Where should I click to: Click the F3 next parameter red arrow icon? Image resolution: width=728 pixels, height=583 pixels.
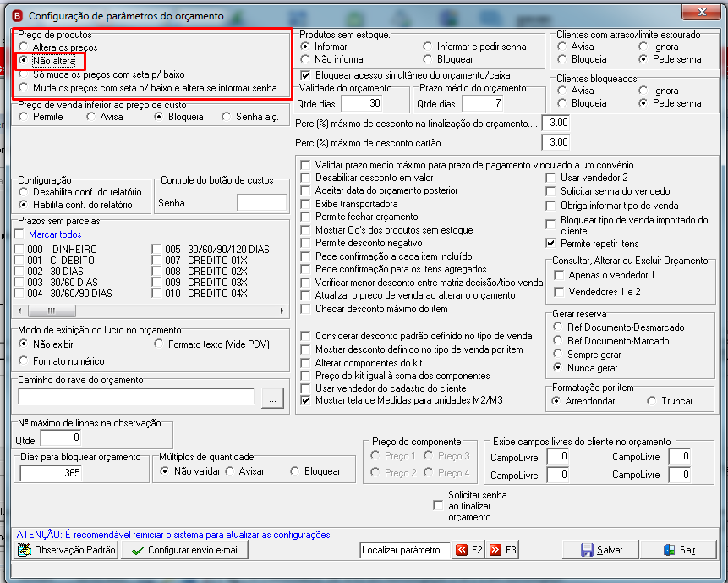tap(495, 550)
